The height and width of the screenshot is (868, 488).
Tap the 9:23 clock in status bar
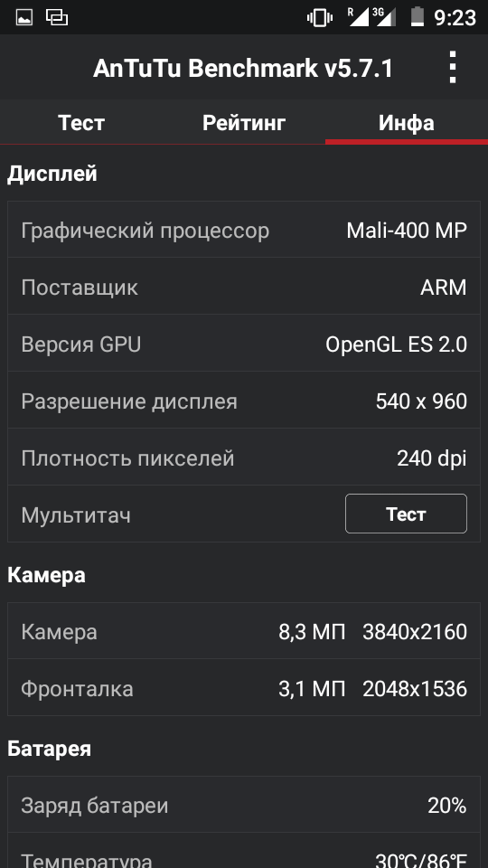(x=455, y=18)
